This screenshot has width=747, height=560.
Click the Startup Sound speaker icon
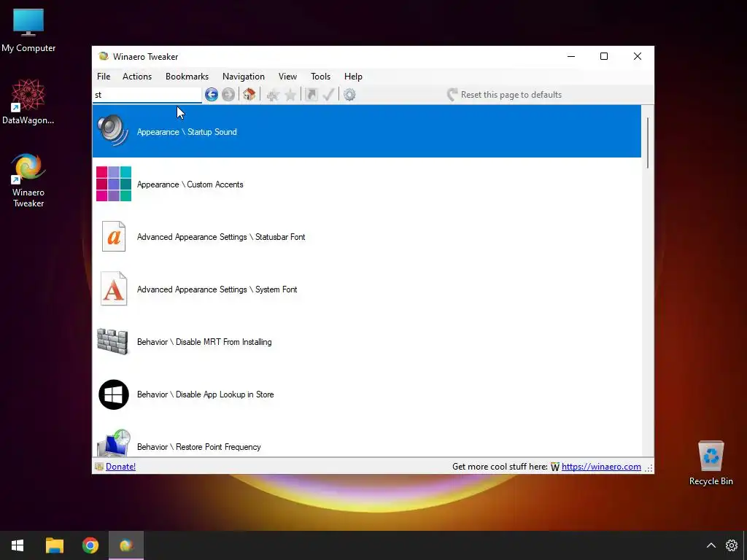coord(113,130)
